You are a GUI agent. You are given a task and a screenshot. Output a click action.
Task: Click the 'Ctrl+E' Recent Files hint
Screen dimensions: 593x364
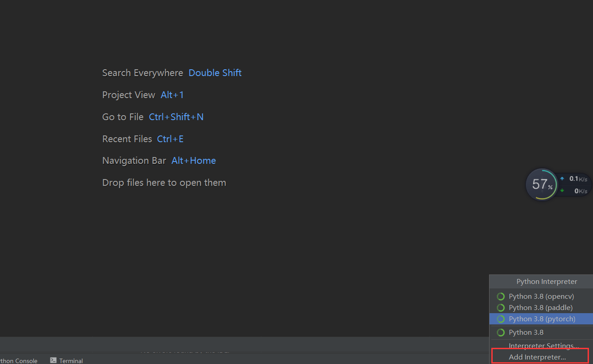(170, 139)
